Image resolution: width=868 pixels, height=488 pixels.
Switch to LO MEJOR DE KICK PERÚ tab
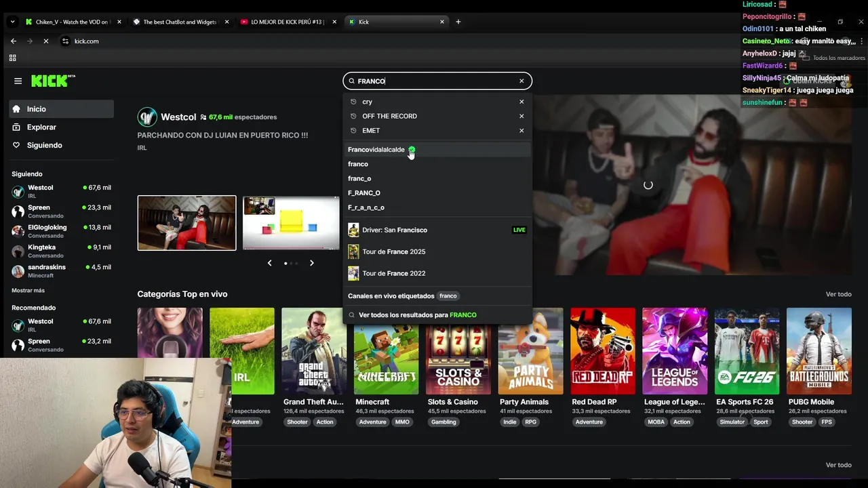[x=288, y=22]
